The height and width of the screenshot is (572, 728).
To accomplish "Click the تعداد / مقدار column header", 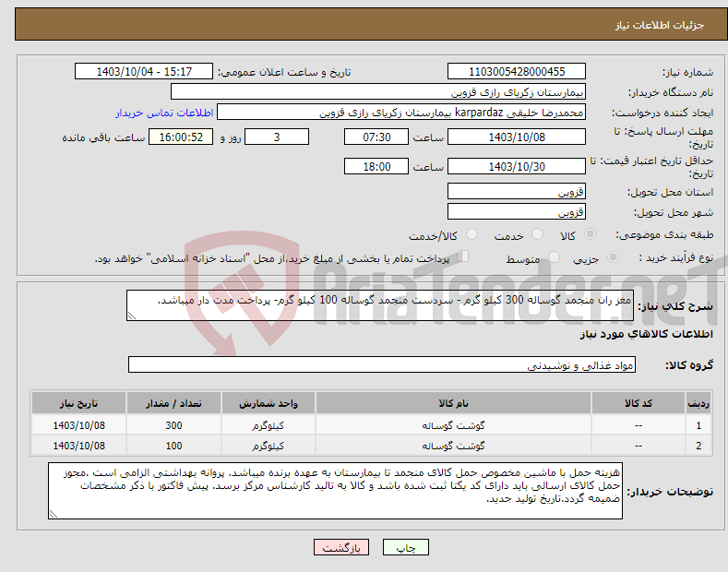I will pos(173,403).
